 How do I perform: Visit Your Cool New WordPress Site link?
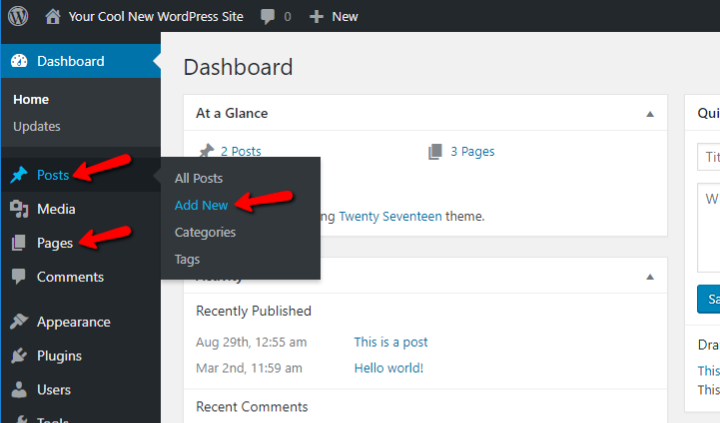(x=156, y=17)
